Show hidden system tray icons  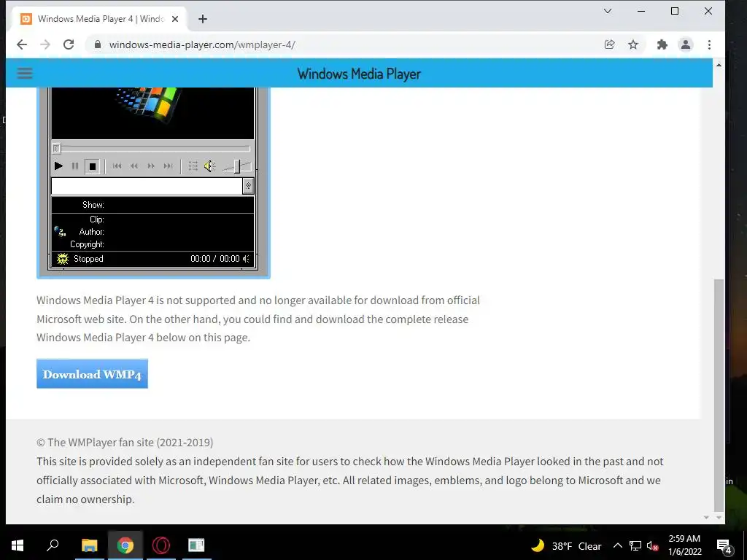617,545
